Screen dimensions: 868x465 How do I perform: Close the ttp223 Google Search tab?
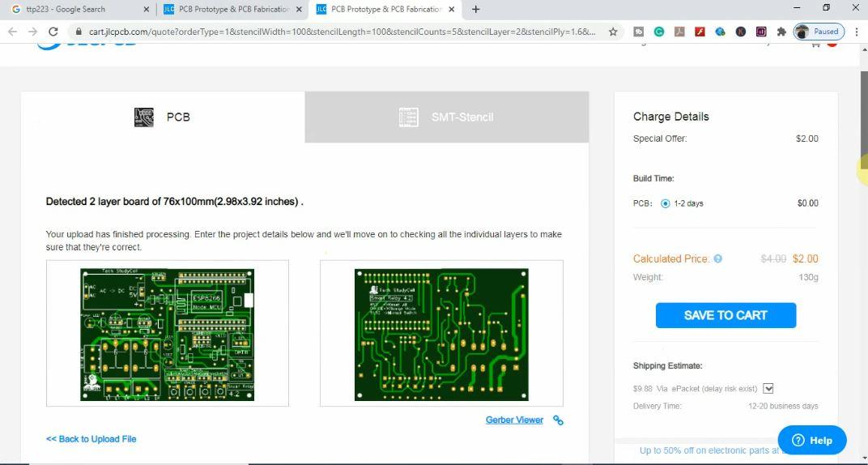pyautogui.click(x=146, y=10)
